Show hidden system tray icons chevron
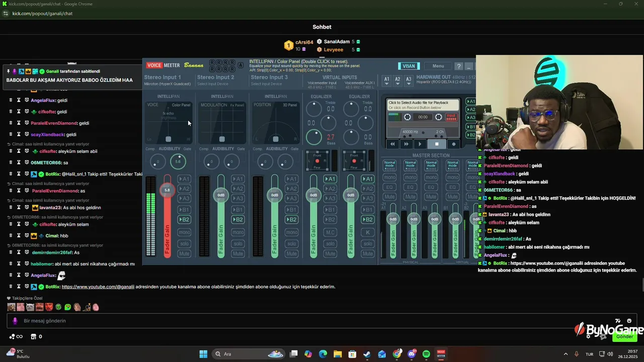This screenshot has width=644, height=362. pyautogui.click(x=566, y=354)
